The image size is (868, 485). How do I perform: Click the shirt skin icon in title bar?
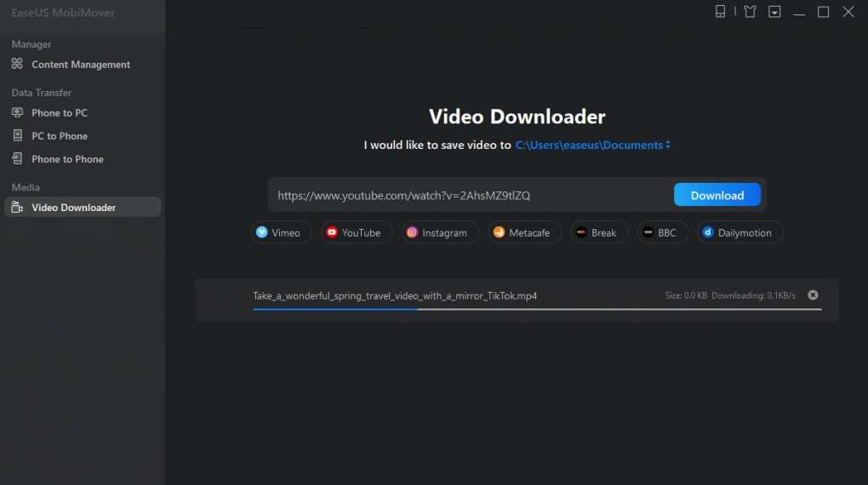[750, 12]
